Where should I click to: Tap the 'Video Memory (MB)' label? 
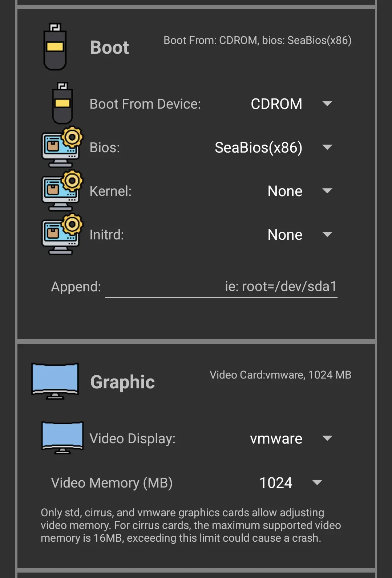tap(112, 483)
